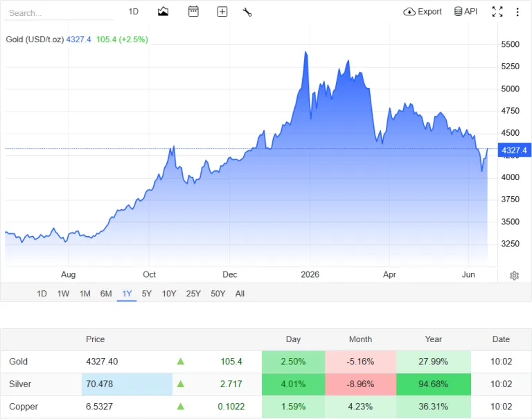This screenshot has width=532, height=419.
Task: Click the 5500 y-axis label
Action: click(x=511, y=44)
